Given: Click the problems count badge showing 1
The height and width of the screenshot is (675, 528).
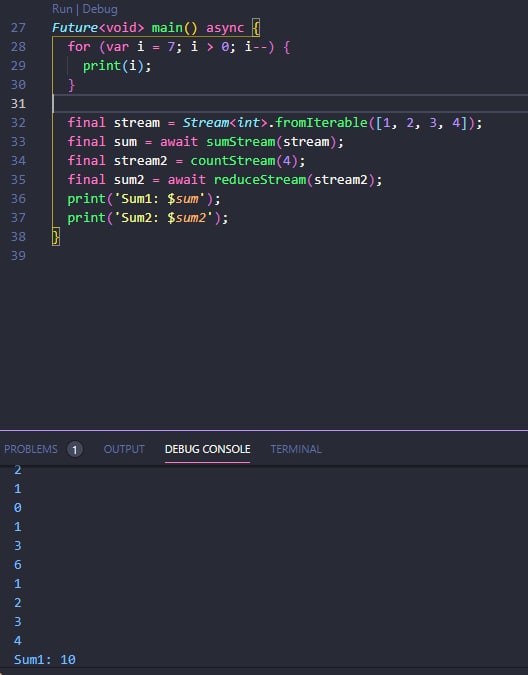Looking at the screenshot, I should pyautogui.click(x=74, y=450).
